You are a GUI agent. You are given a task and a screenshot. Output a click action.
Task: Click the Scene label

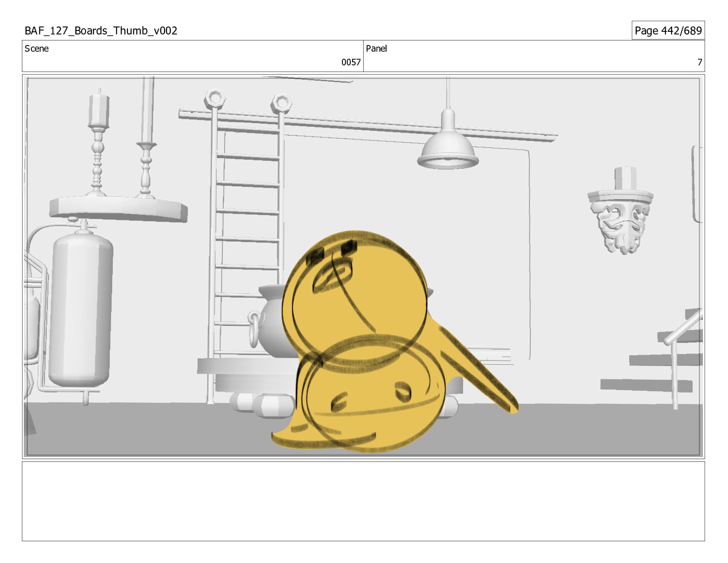click(37, 49)
